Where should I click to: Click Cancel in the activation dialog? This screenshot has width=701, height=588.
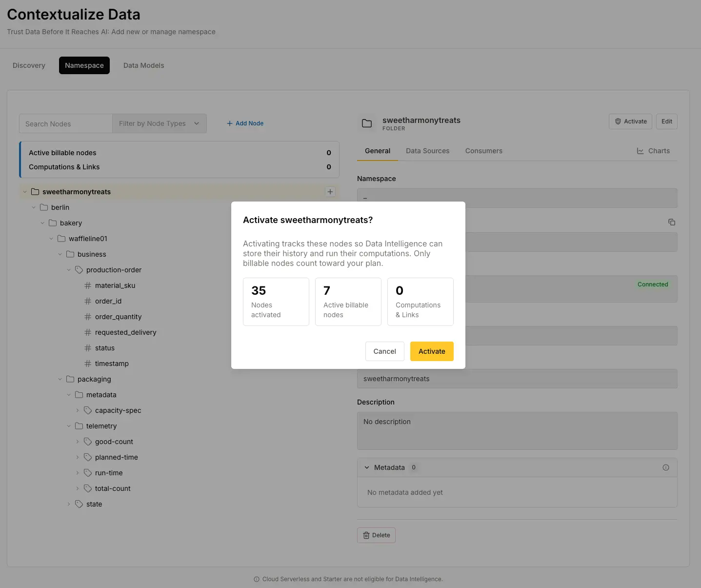tap(385, 351)
